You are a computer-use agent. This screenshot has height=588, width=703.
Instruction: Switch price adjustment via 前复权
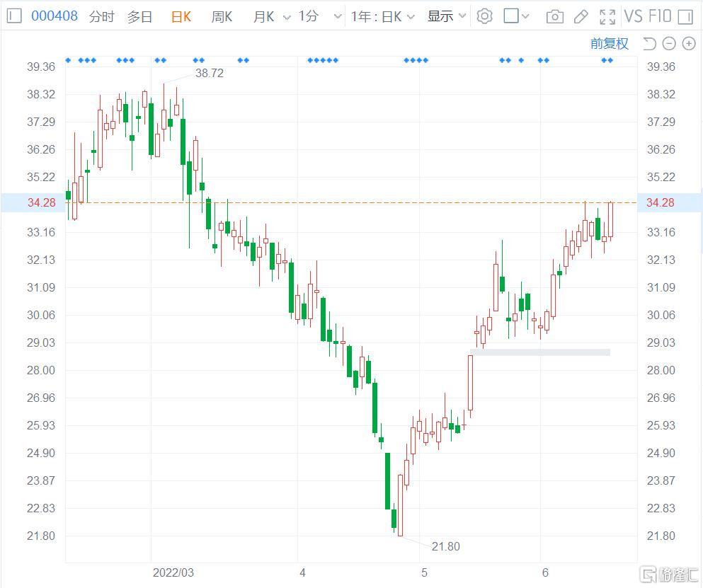coord(610,43)
